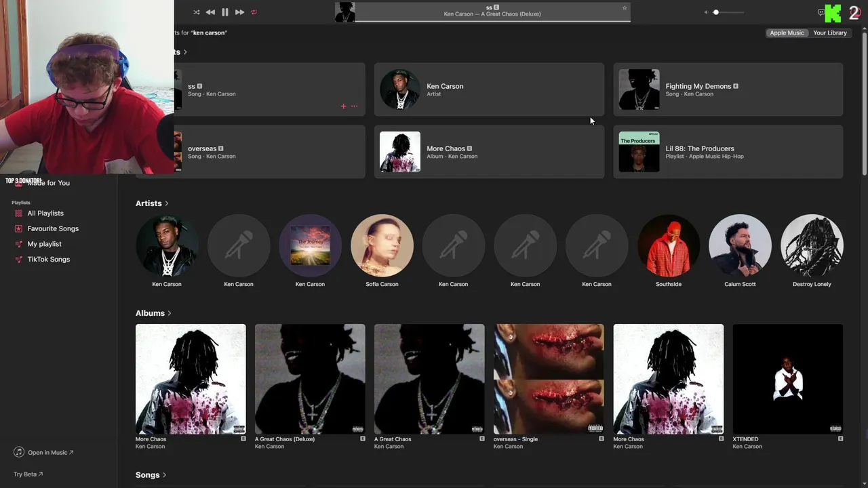Screen dimensions: 868x488
Task: Click the XTENDED album title text
Action: [x=745, y=439]
